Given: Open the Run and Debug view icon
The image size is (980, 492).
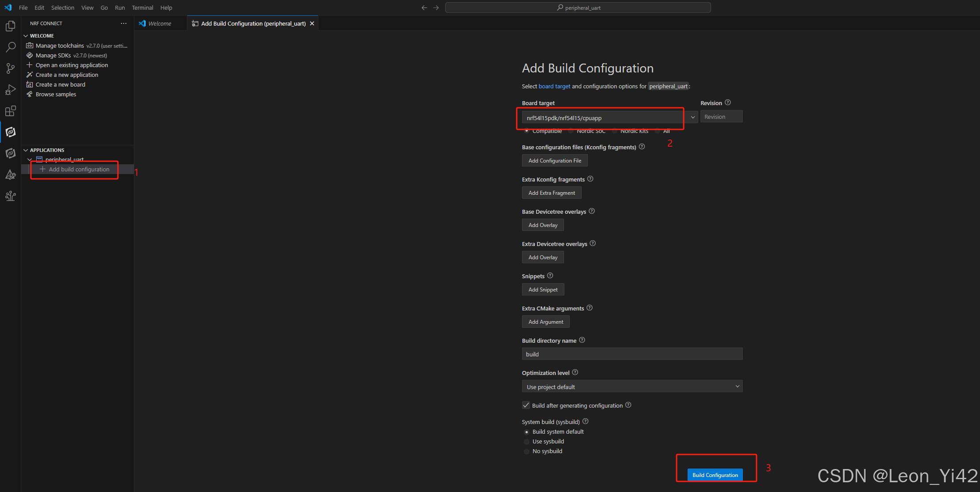Looking at the screenshot, I should [11, 90].
